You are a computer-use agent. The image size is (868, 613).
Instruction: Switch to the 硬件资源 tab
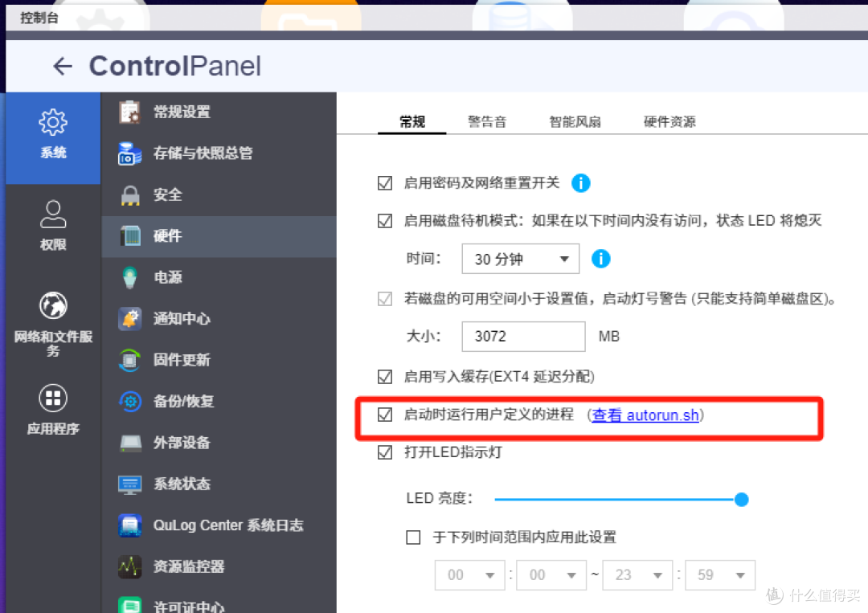pyautogui.click(x=669, y=121)
